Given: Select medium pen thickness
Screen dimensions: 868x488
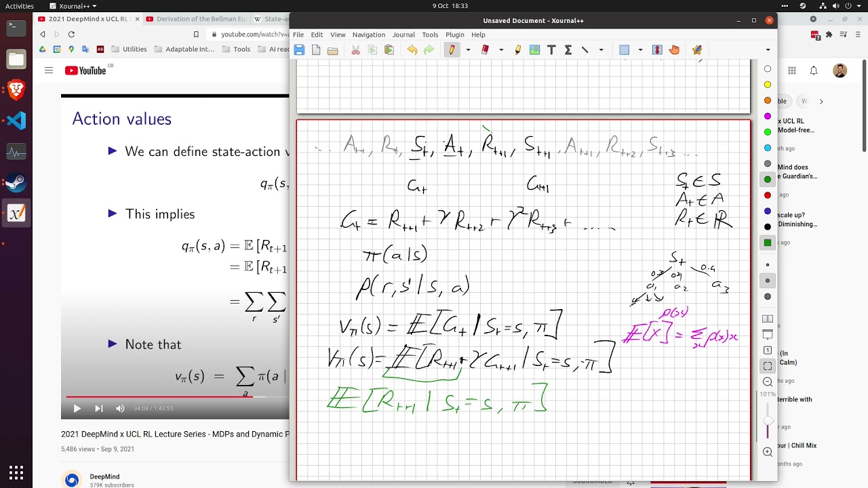Looking at the screenshot, I should pos(768,281).
